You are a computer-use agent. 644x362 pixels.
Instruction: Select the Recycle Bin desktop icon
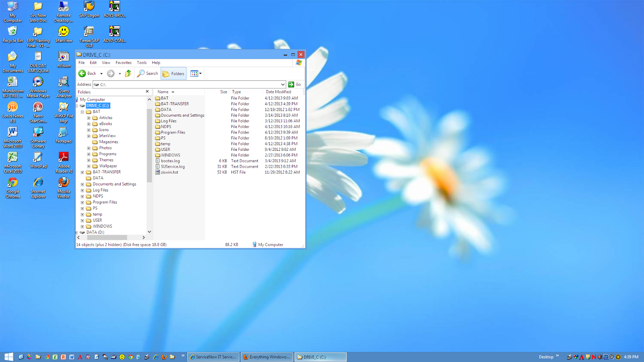(x=12, y=35)
